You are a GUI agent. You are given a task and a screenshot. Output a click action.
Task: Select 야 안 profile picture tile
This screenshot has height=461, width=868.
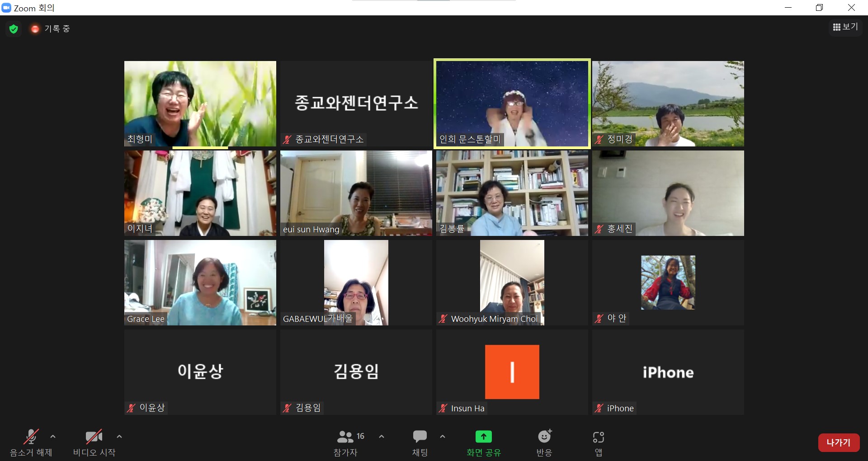click(668, 282)
